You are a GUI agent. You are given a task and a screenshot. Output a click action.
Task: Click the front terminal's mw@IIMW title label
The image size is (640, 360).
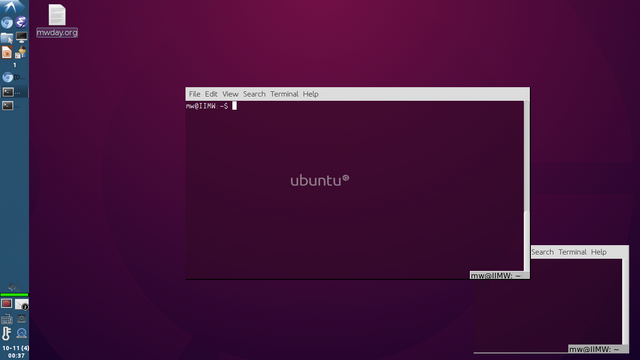coord(496,276)
